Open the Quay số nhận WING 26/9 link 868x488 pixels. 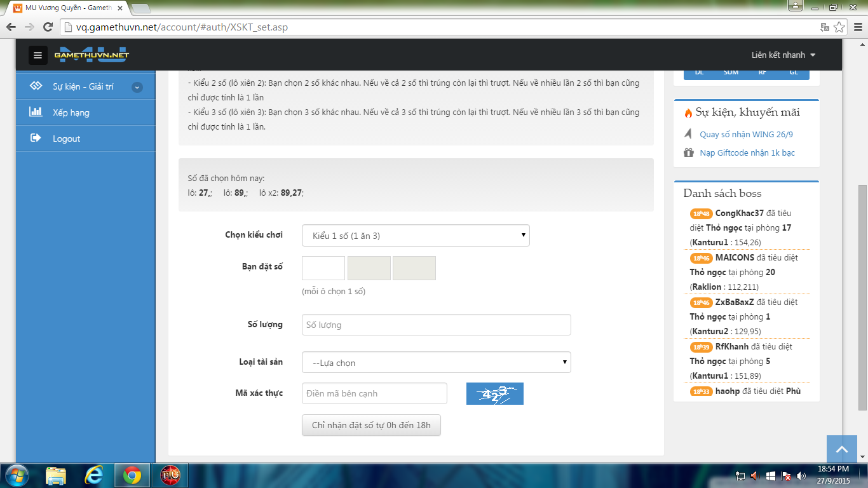tap(746, 135)
